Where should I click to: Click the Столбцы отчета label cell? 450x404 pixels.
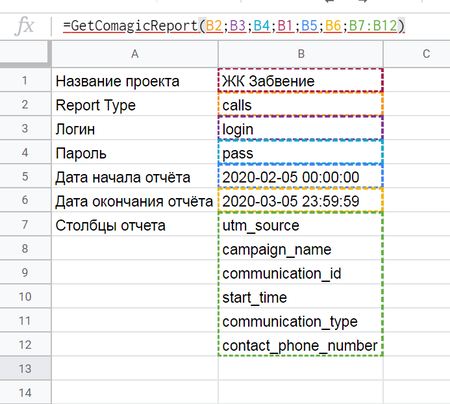[135, 225]
